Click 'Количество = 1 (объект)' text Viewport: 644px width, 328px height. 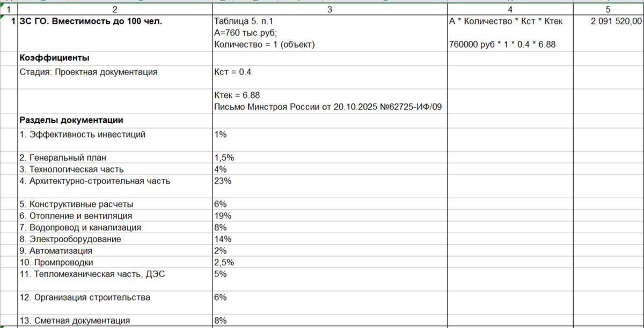264,44
